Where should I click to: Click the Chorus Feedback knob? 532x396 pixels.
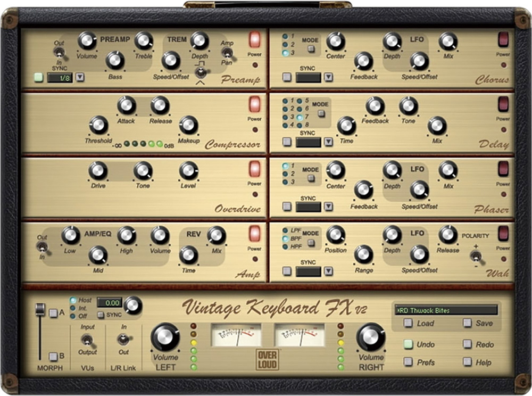click(363, 61)
